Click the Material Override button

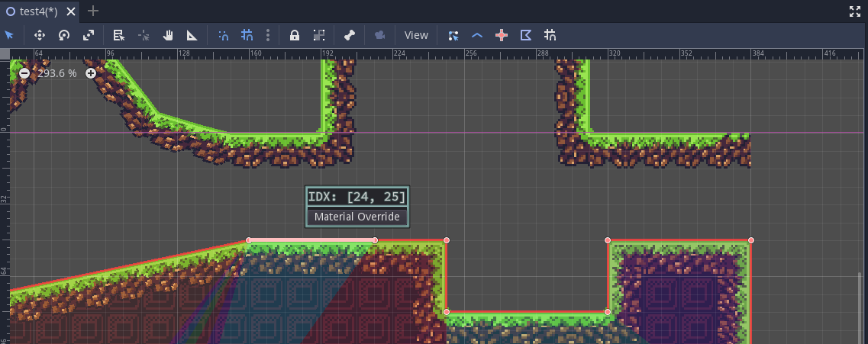[x=357, y=217]
